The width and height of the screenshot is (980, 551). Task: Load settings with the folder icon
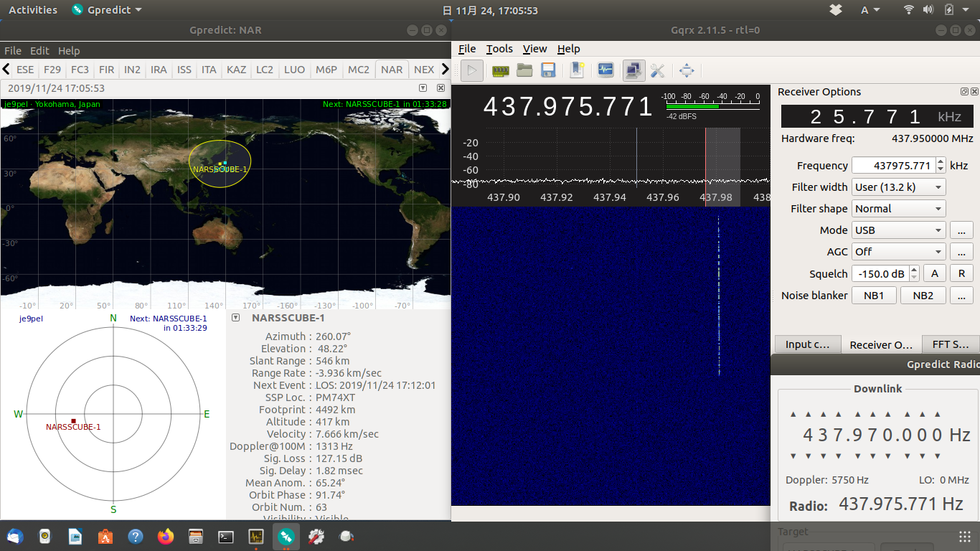(x=524, y=70)
